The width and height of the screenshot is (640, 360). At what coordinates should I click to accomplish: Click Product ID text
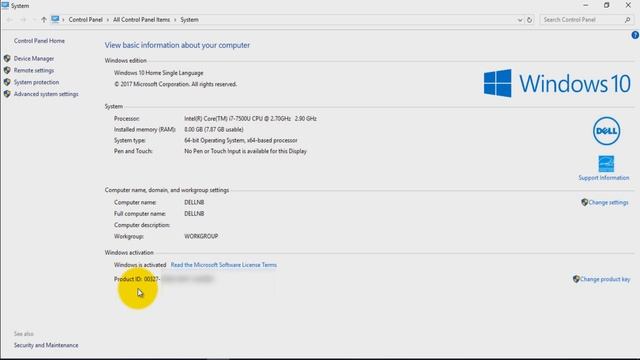(x=136, y=279)
